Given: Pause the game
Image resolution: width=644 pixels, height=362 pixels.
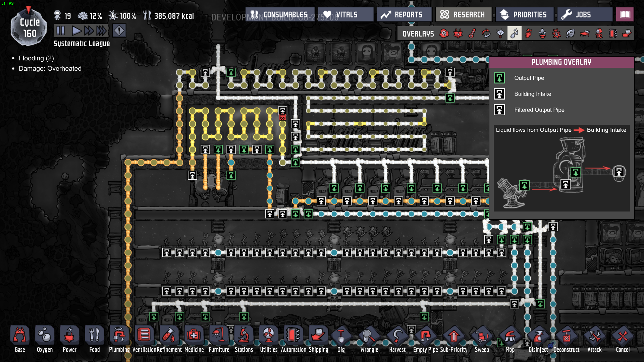Looking at the screenshot, I should (61, 31).
